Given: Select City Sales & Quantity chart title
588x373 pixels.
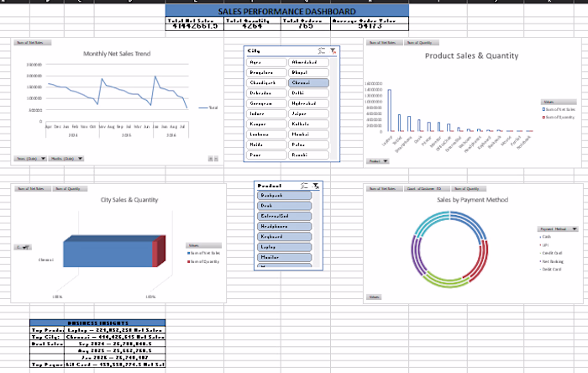Looking at the screenshot, I should point(129,200).
